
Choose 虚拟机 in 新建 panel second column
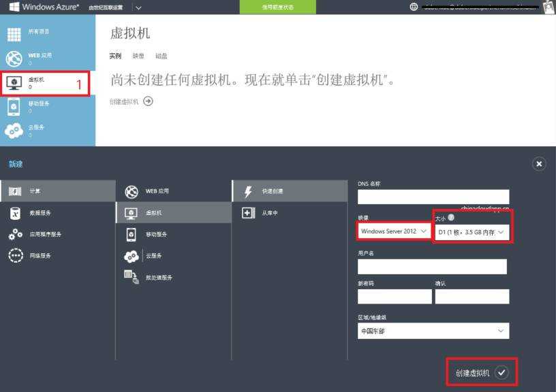coord(174,212)
